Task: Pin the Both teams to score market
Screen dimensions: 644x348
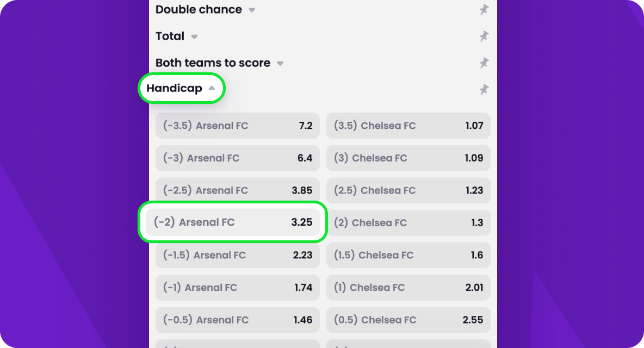Action: [x=484, y=63]
